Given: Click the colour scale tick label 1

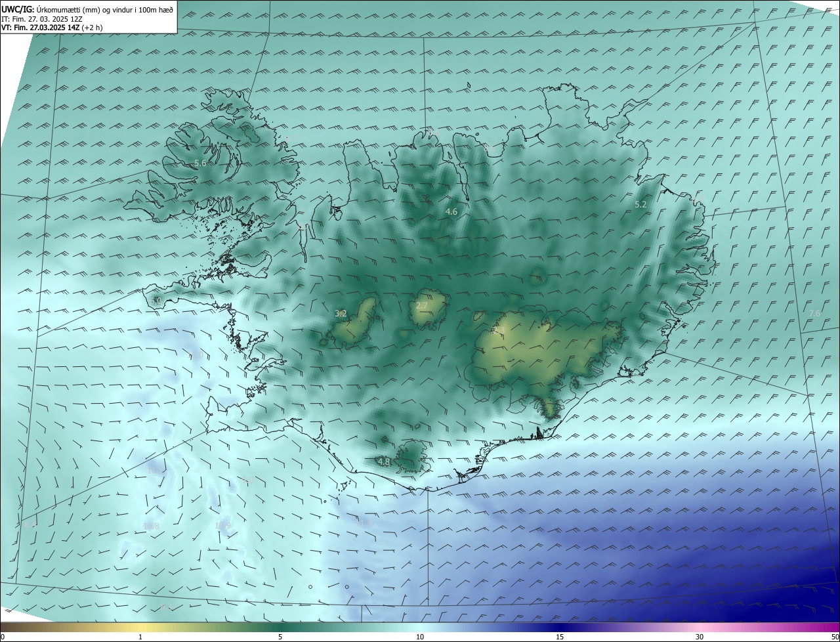Looking at the screenshot, I should pyautogui.click(x=140, y=637).
